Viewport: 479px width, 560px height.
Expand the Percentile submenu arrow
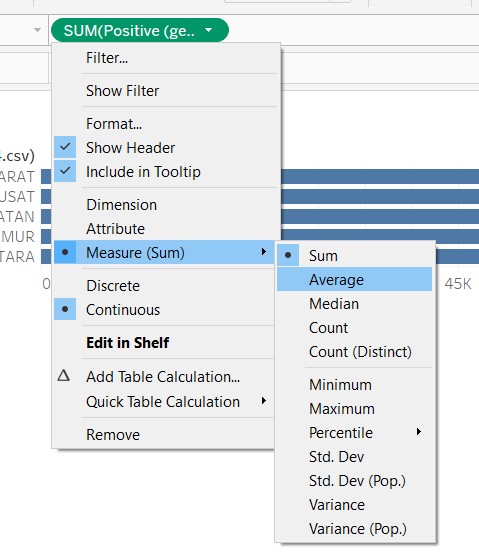[x=419, y=432]
